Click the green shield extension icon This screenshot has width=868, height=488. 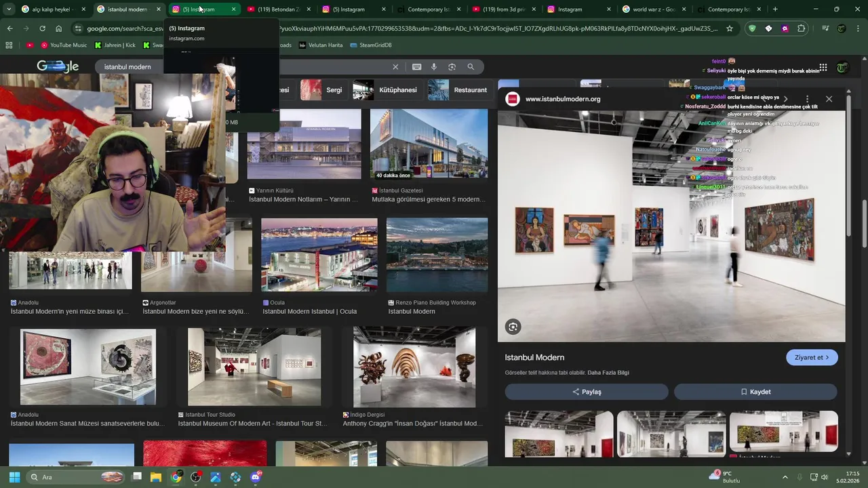[751, 28]
